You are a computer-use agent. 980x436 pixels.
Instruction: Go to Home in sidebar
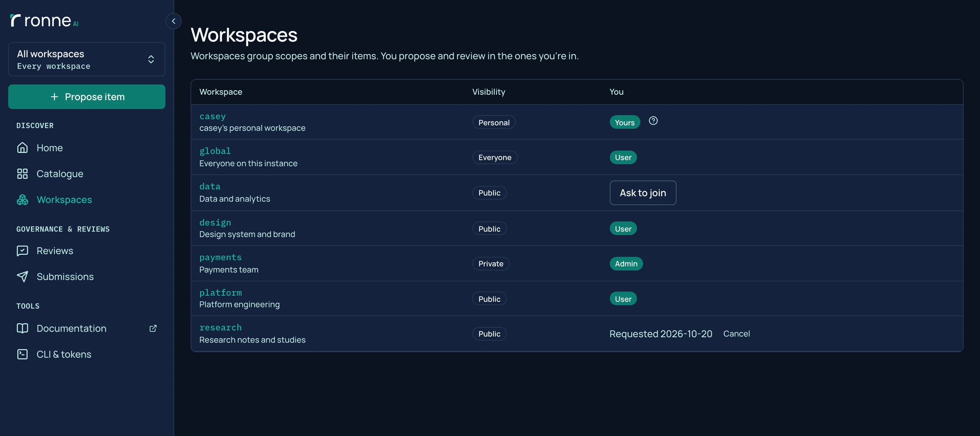[87, 148]
